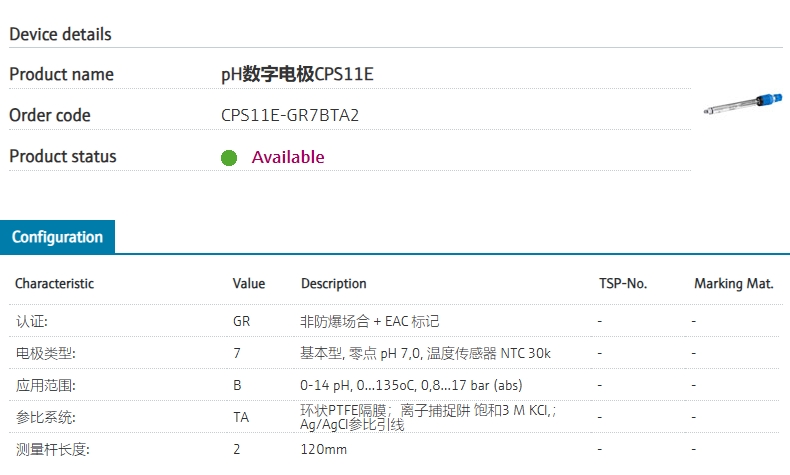This screenshot has width=790, height=475.
Task: Select the 测量杆长度 characteristic row
Action: coord(52,450)
